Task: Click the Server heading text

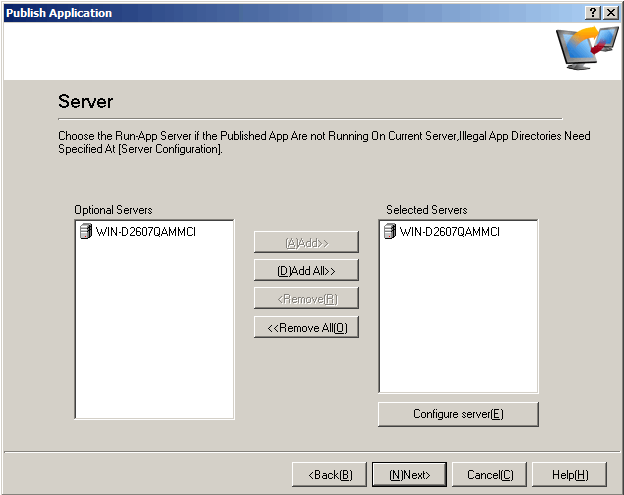Action: coord(85,102)
